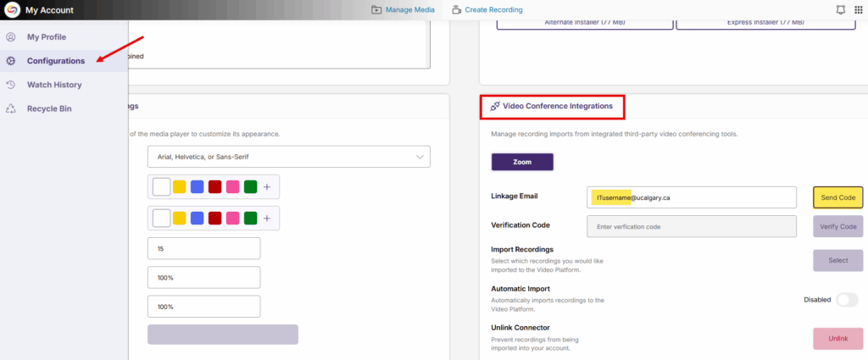
Task: Open Manage Media from the top bar
Action: tap(410, 9)
